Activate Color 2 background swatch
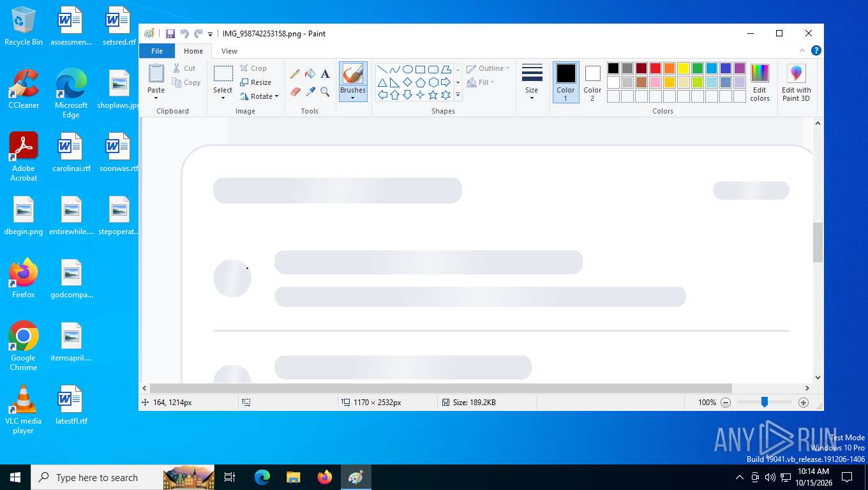 coord(592,82)
